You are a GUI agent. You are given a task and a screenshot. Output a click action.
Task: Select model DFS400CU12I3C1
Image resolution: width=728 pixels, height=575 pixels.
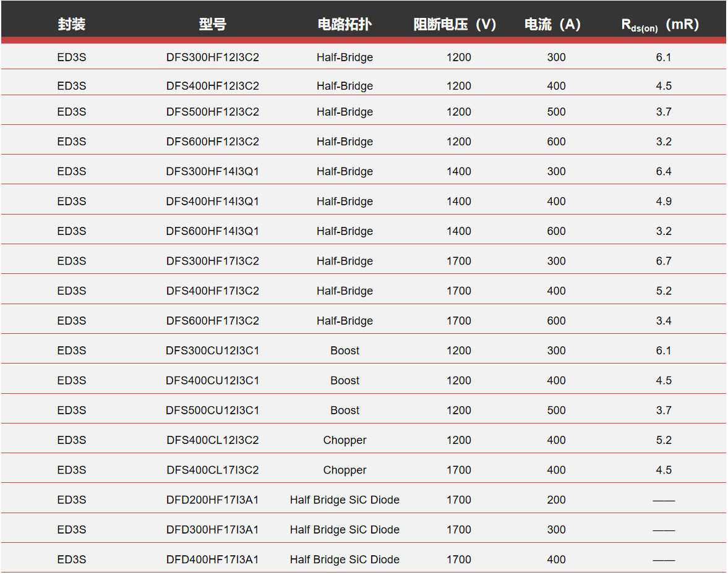(213, 380)
